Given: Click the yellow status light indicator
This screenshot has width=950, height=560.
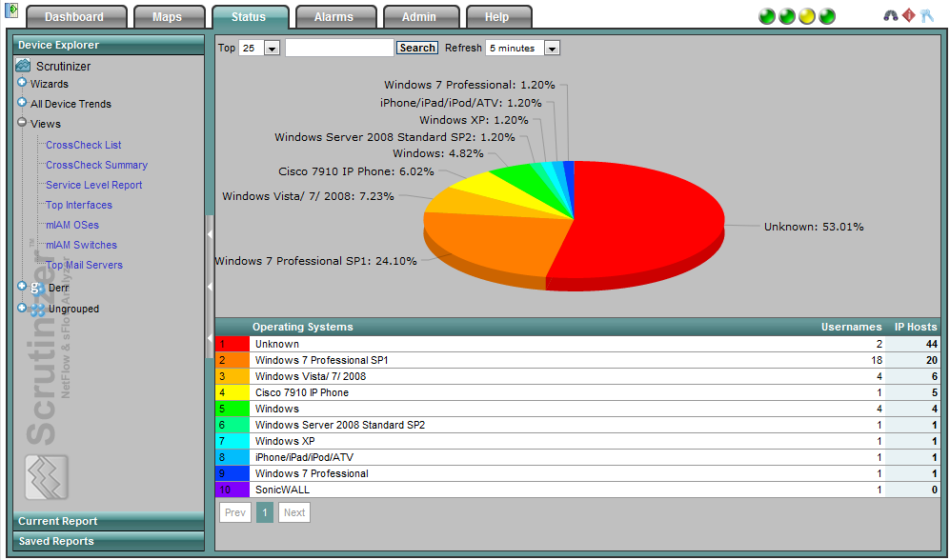Looking at the screenshot, I should pos(807,16).
